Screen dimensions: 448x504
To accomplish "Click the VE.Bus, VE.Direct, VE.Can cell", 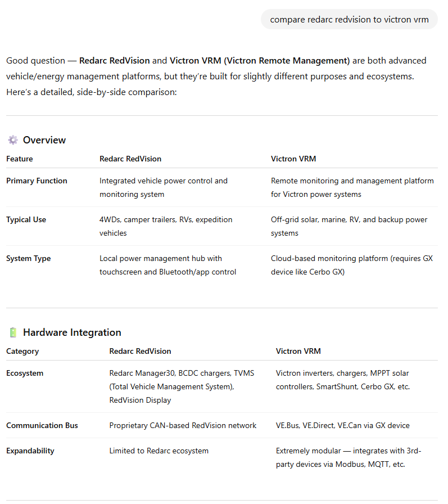I will point(342,425).
